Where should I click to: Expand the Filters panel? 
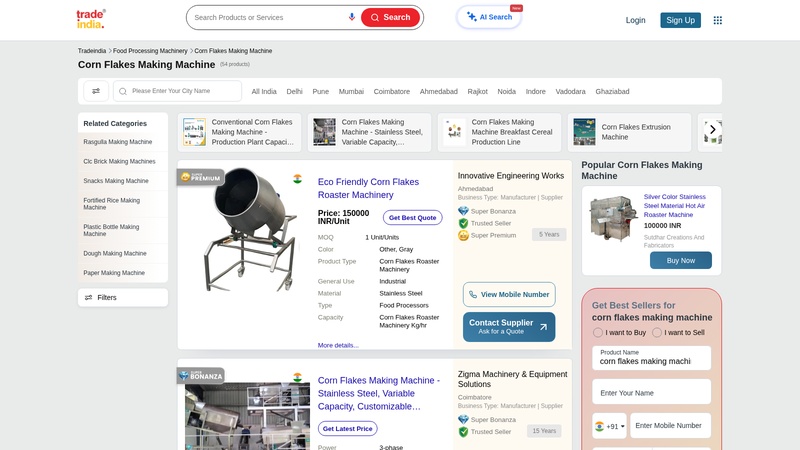(x=122, y=297)
